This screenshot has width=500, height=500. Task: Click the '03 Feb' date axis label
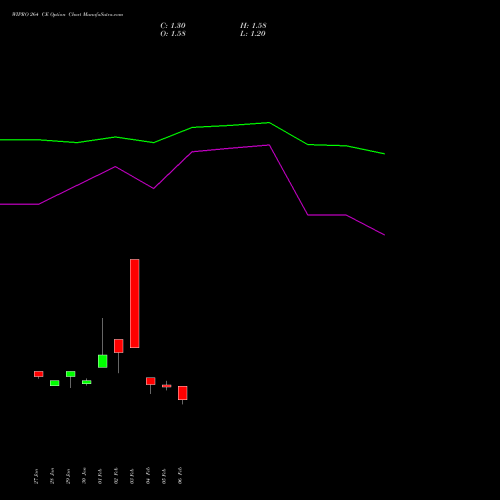pyautogui.click(x=132, y=476)
